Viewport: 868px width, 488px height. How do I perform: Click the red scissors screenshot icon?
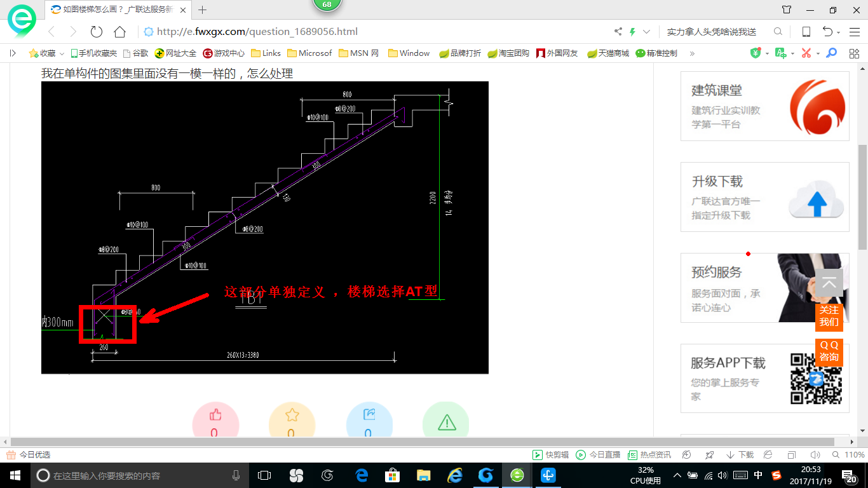point(806,53)
